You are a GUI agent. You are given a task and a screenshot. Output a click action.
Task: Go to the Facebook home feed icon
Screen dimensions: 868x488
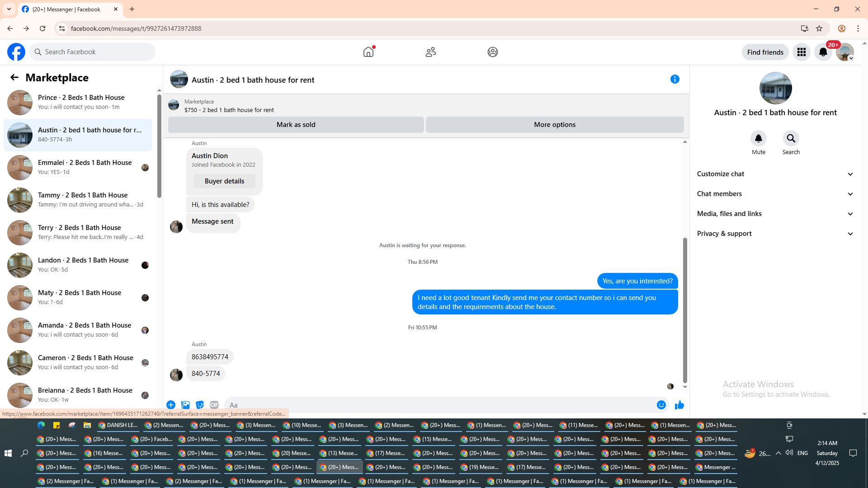tap(368, 52)
